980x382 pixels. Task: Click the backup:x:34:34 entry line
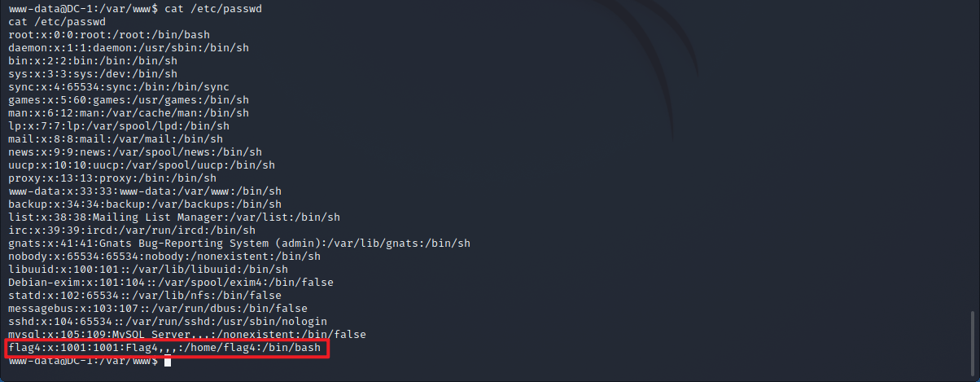(145, 204)
